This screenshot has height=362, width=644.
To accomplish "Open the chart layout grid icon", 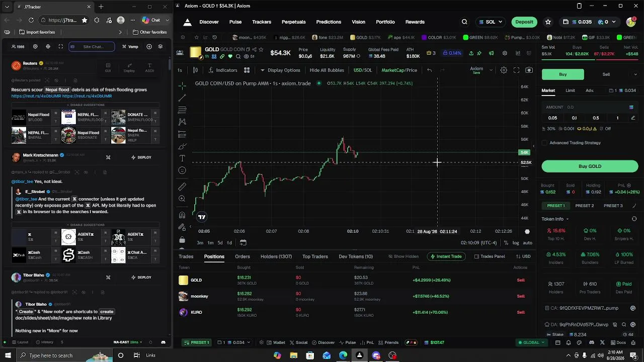I will tap(247, 70).
